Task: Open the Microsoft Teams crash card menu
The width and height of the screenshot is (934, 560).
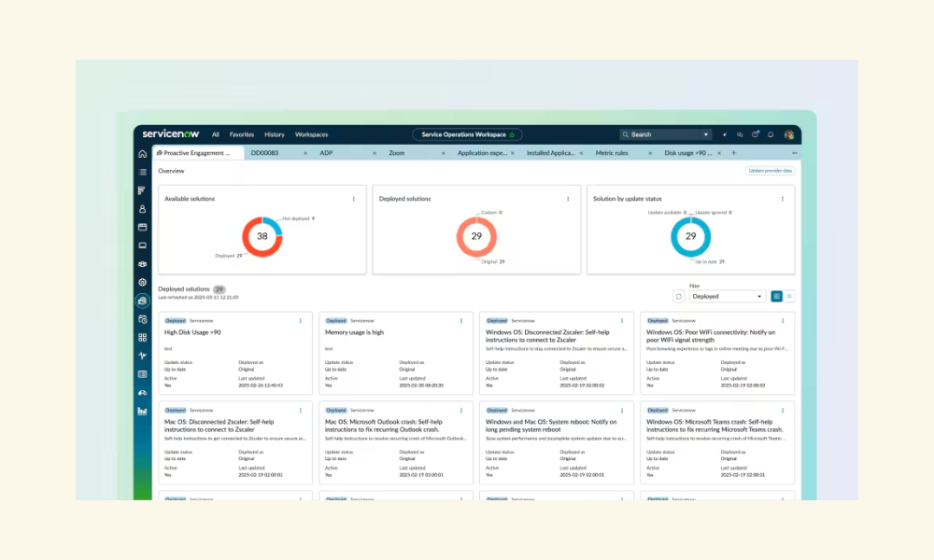Action: point(783,411)
